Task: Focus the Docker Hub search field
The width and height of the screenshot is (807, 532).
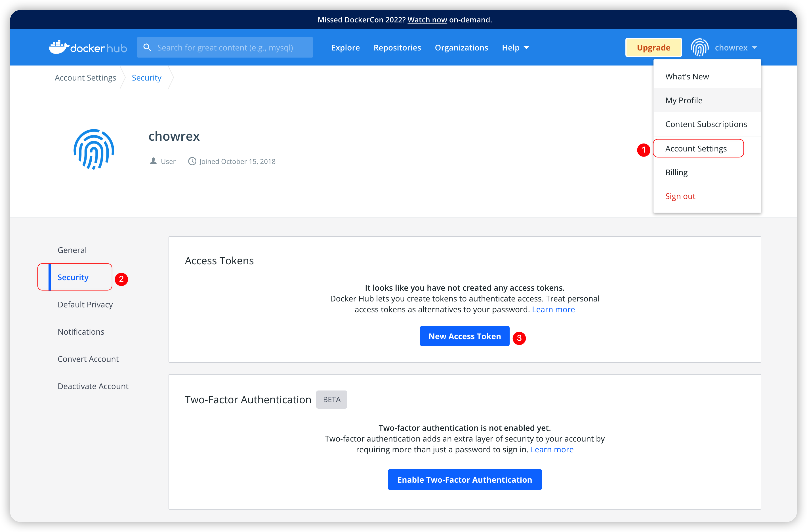Action: [231, 48]
